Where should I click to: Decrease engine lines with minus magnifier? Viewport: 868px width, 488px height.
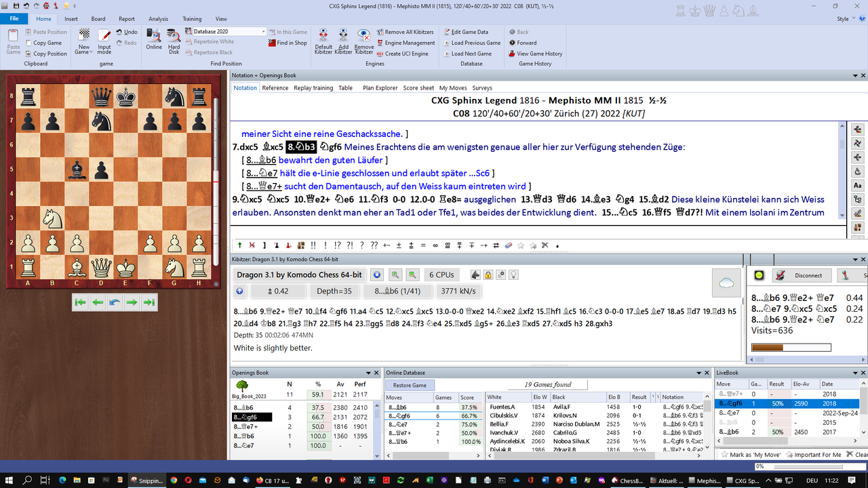[x=412, y=274]
